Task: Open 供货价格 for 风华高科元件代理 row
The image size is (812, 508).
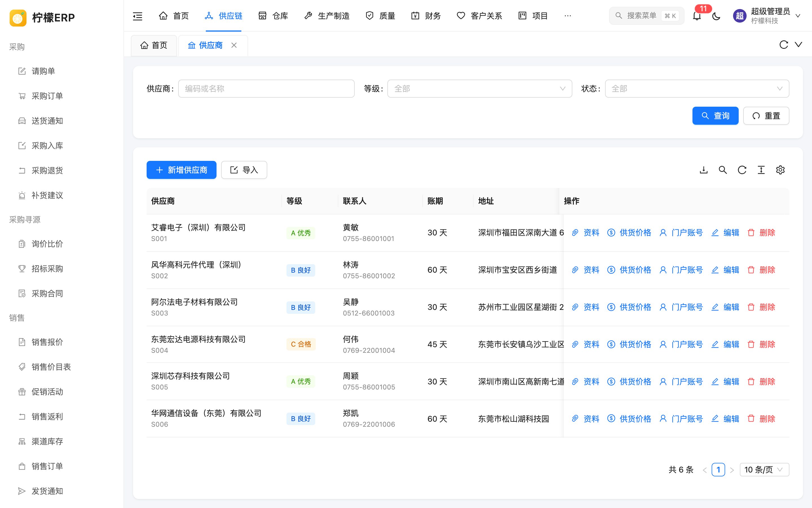Action: click(629, 270)
